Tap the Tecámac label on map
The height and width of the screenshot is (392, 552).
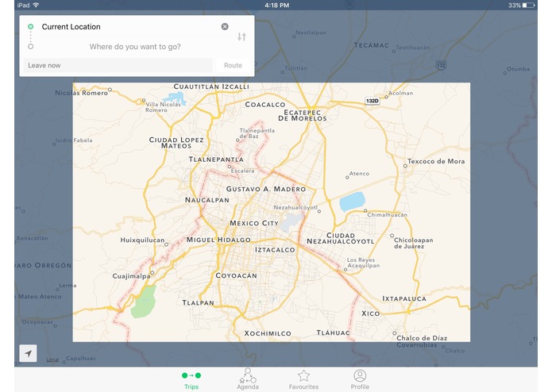372,45
